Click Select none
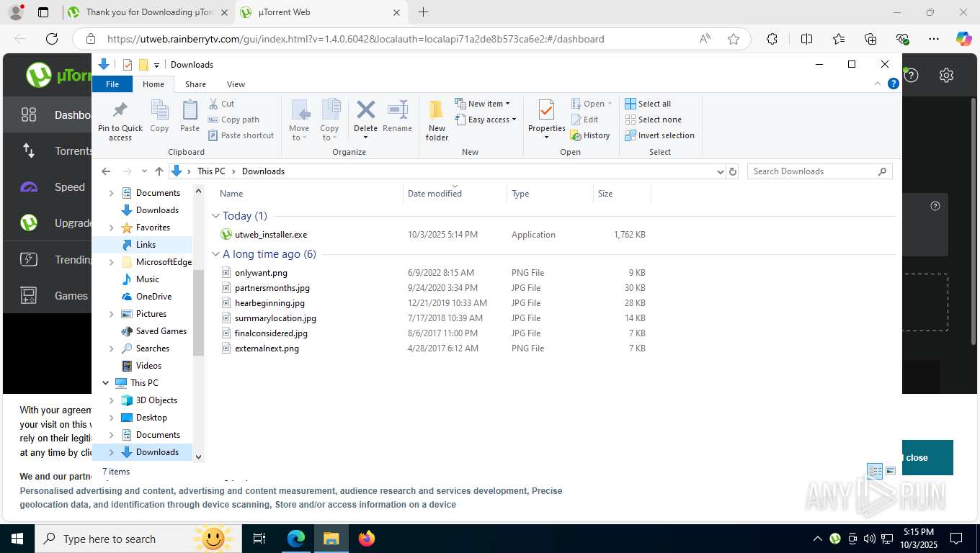The width and height of the screenshot is (980, 553). coord(653,120)
